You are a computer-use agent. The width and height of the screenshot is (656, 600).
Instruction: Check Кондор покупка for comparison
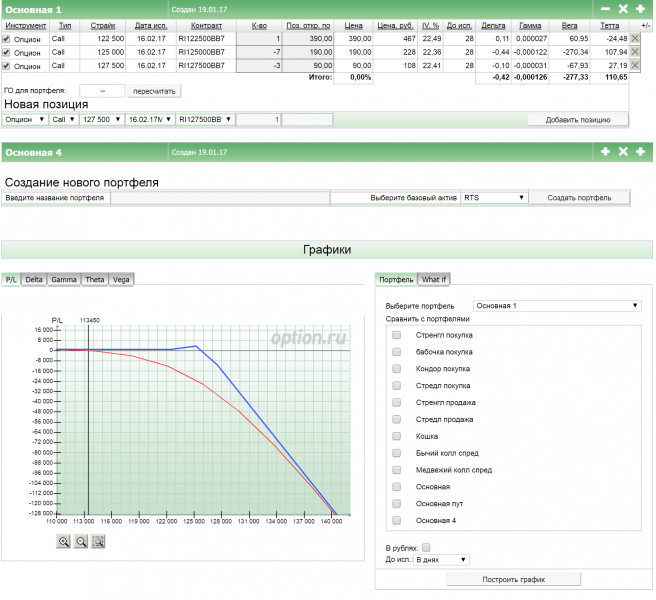[397, 369]
